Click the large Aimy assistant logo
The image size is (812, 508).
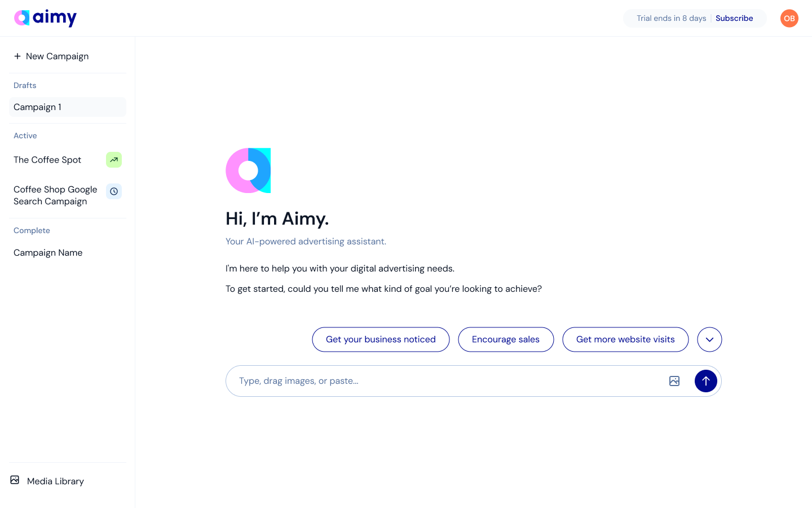(248, 170)
